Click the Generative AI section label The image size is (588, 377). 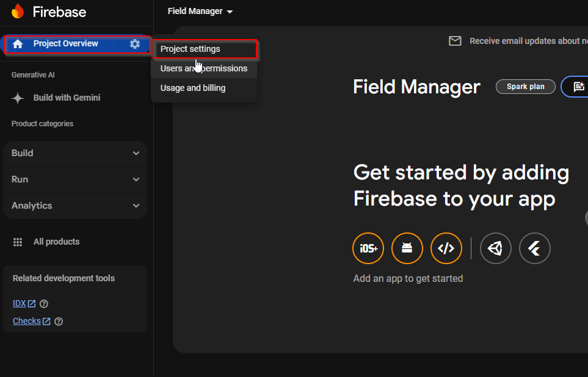pos(33,75)
